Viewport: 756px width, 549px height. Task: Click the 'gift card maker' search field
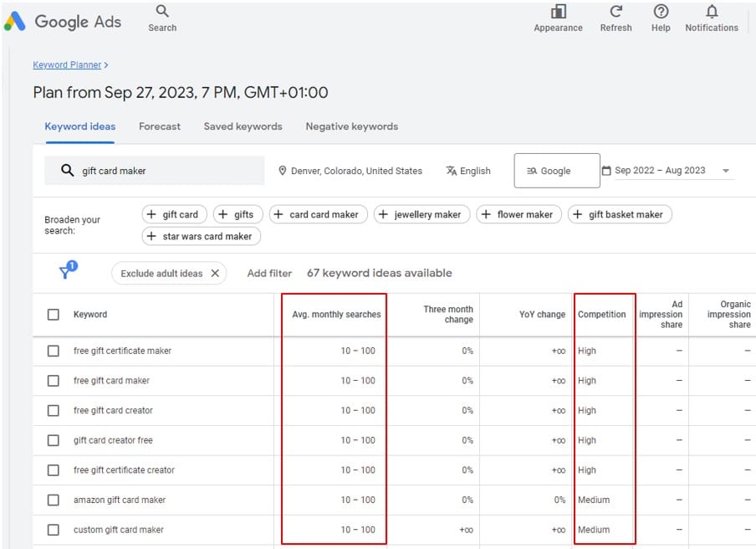pyautogui.click(x=154, y=170)
